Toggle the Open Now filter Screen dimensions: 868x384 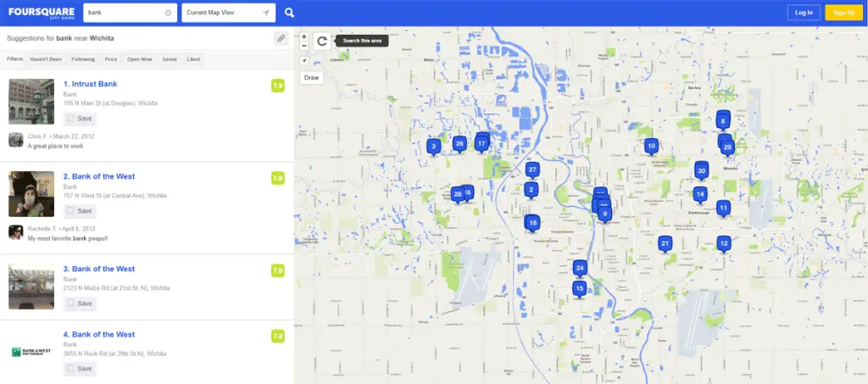point(140,59)
